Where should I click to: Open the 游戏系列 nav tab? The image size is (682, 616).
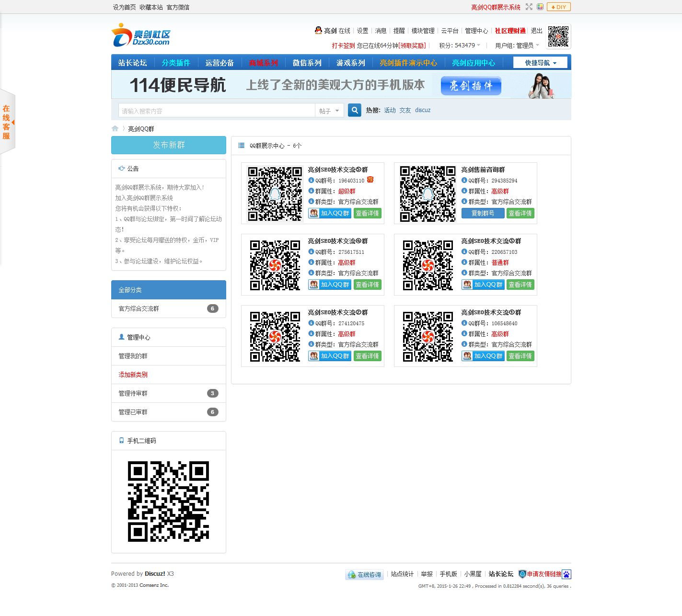click(x=350, y=63)
